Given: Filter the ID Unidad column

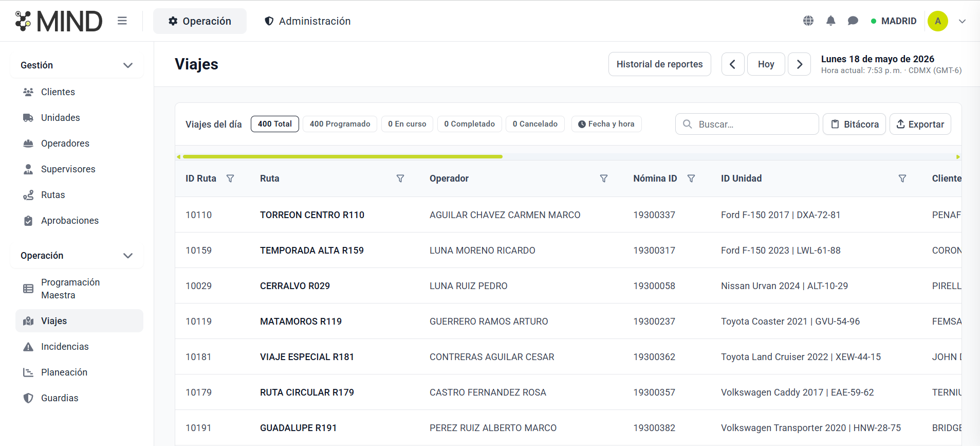Looking at the screenshot, I should tap(902, 179).
